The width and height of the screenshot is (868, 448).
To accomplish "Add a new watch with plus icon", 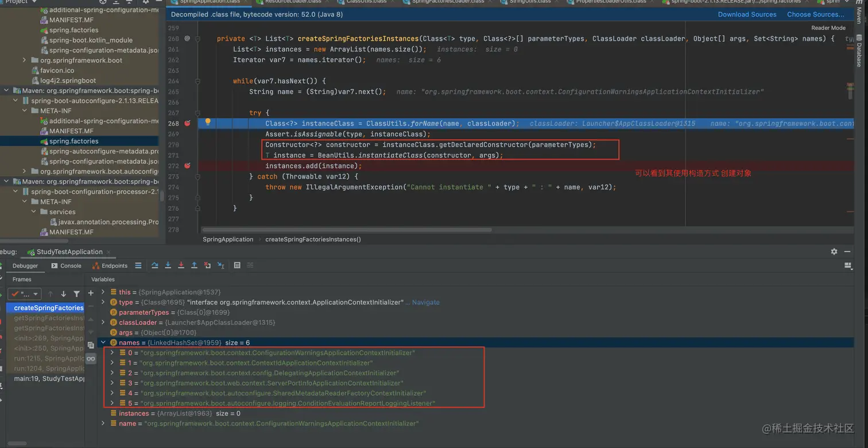I will (x=91, y=293).
